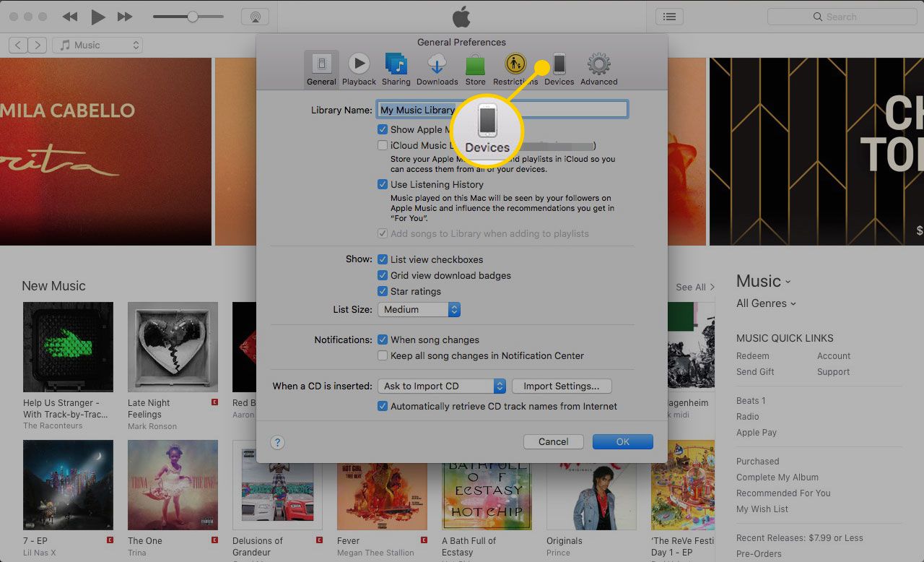Show the Up Next list
Viewport: 924px width, 562px height.
tap(669, 17)
